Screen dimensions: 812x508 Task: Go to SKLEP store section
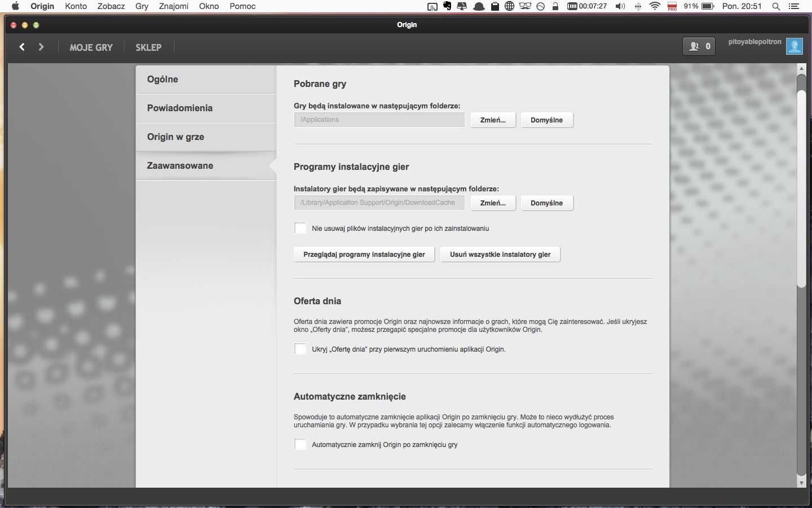(x=148, y=47)
